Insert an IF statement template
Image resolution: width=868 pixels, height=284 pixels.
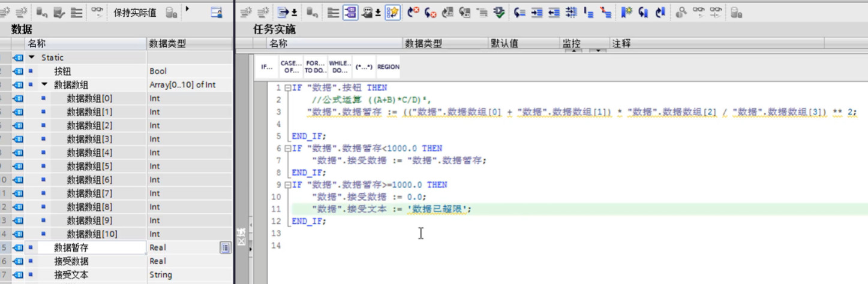(x=267, y=67)
